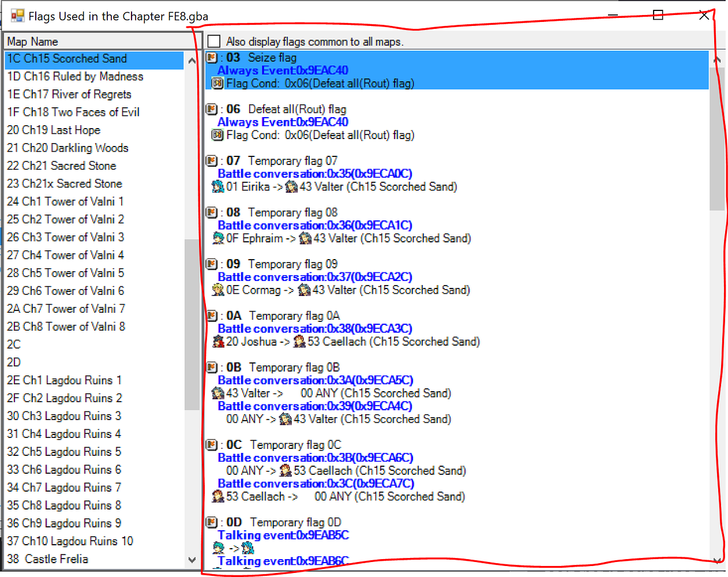Click the down arrow on the map list scrollbar
The width and height of the screenshot is (728, 577).
point(192,559)
